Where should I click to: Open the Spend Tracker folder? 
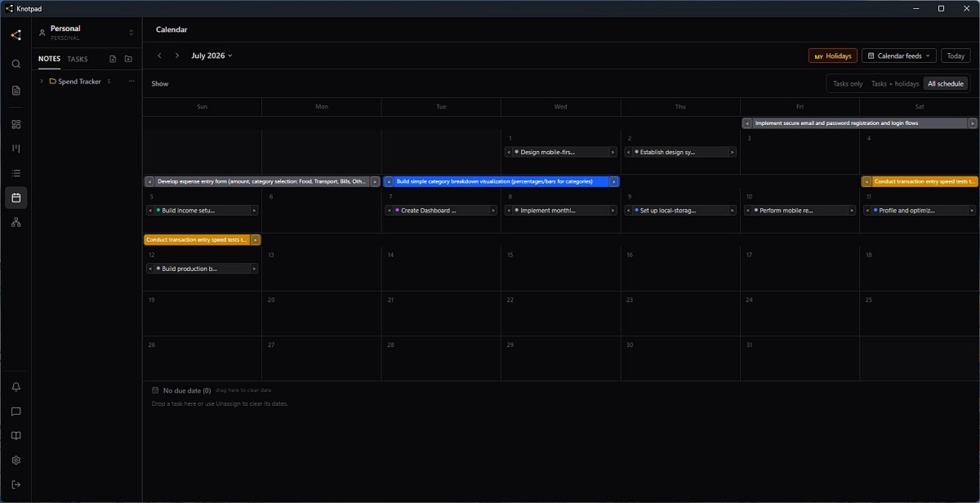pos(79,82)
